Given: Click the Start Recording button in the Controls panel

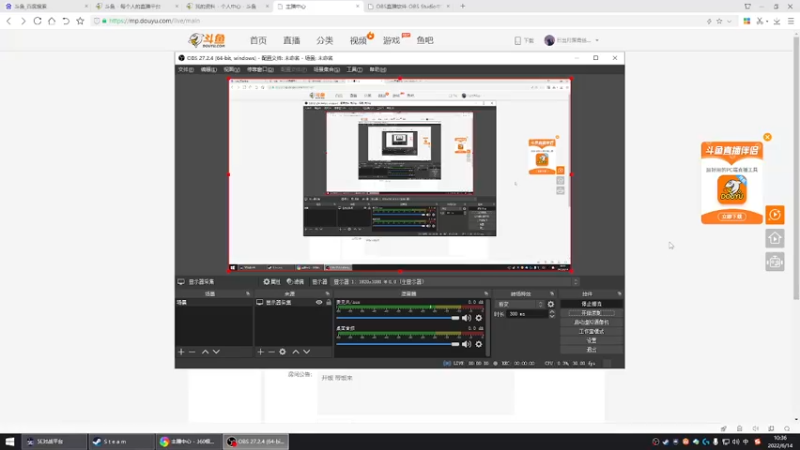Looking at the screenshot, I should pyautogui.click(x=591, y=313).
